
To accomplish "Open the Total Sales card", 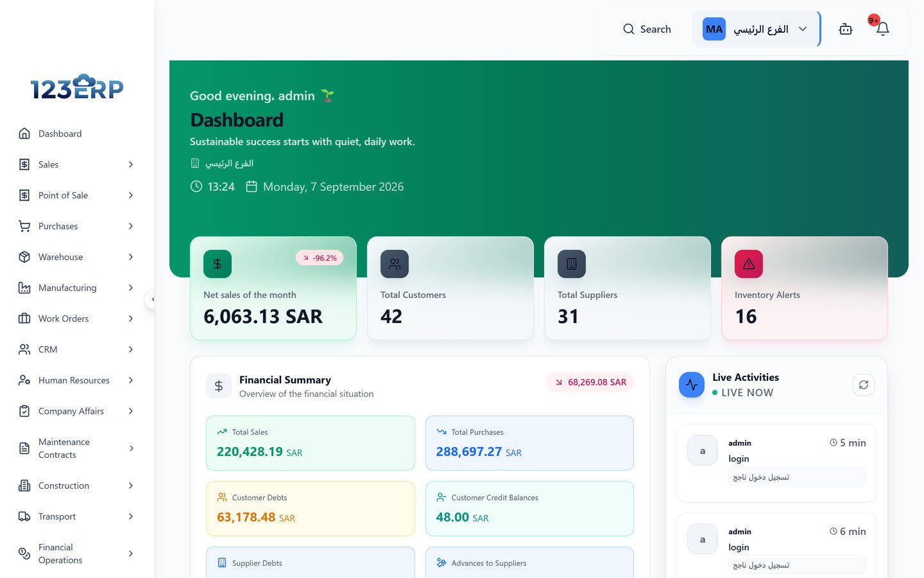I will click(x=311, y=443).
